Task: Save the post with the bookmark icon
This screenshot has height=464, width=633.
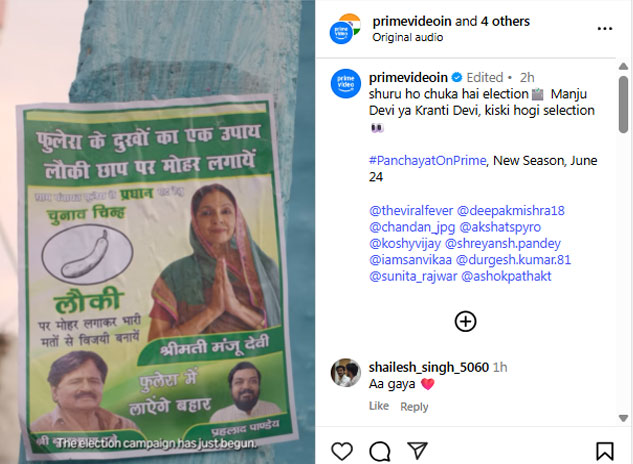Action: [604, 451]
